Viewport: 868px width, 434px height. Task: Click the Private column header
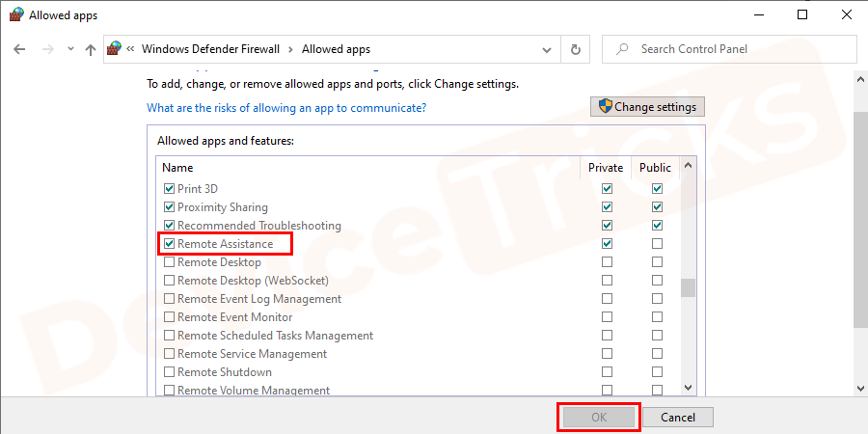point(606,167)
